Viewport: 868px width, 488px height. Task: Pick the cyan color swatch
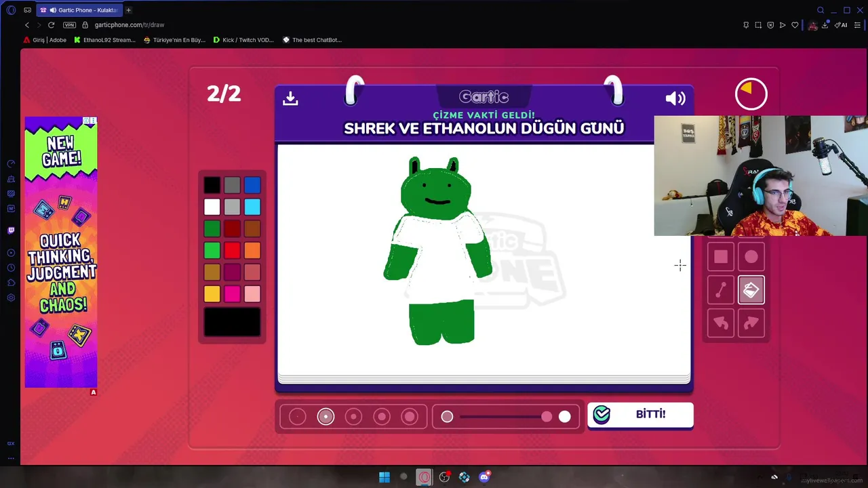tap(252, 207)
